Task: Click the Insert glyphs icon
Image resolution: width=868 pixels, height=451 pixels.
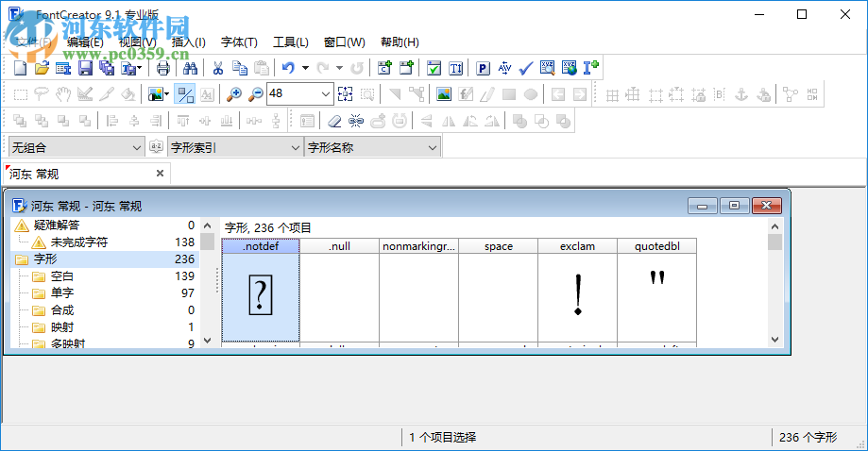Action: pos(407,68)
